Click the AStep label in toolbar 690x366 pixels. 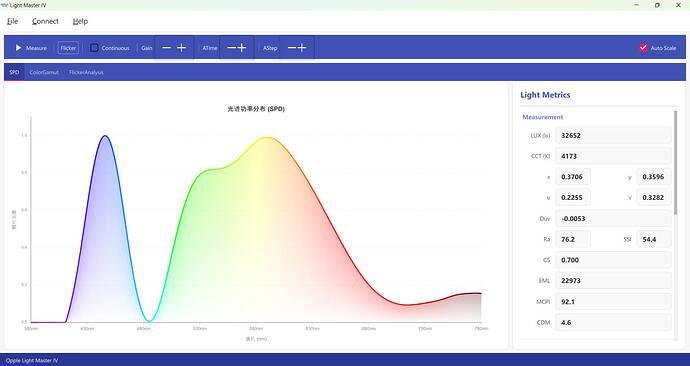270,48
